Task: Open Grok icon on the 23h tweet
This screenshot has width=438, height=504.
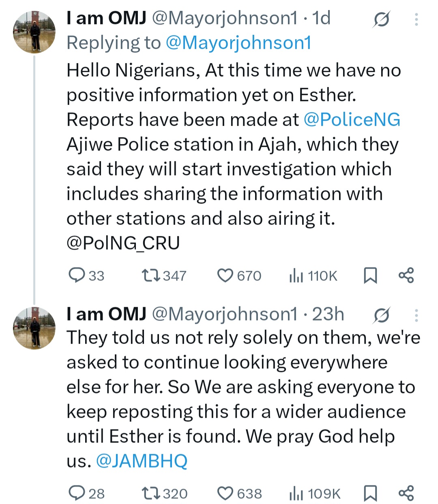Action: (x=381, y=315)
